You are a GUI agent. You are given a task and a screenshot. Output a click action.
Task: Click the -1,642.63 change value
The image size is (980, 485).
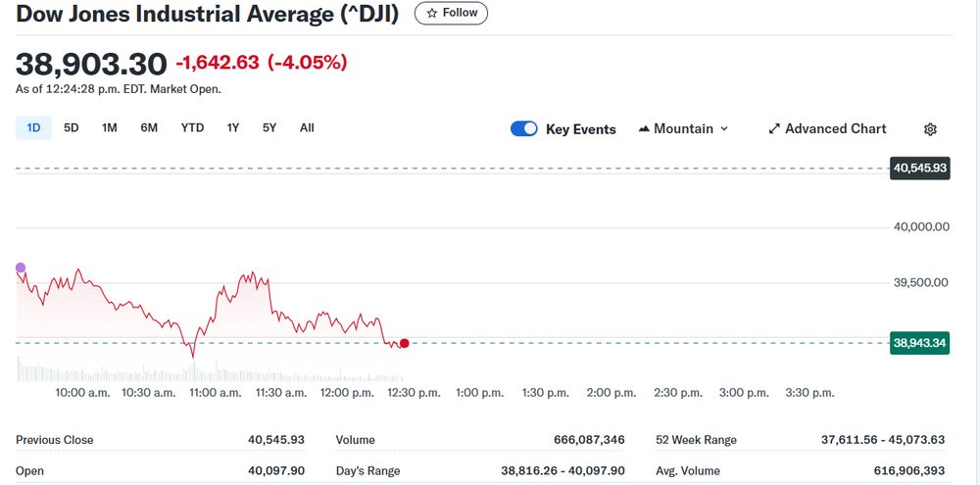(x=218, y=63)
